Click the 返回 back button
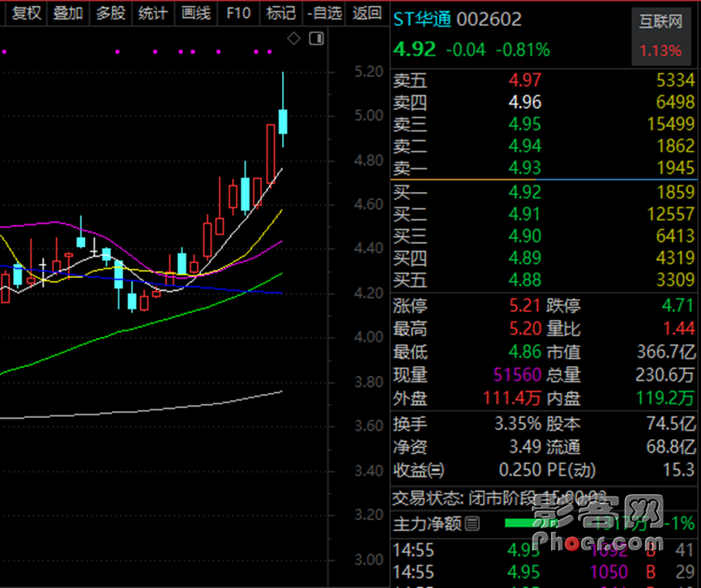701x588 pixels. [x=367, y=14]
